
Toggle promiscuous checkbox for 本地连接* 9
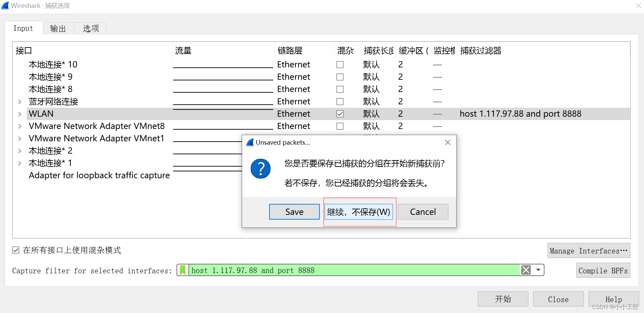tap(340, 77)
